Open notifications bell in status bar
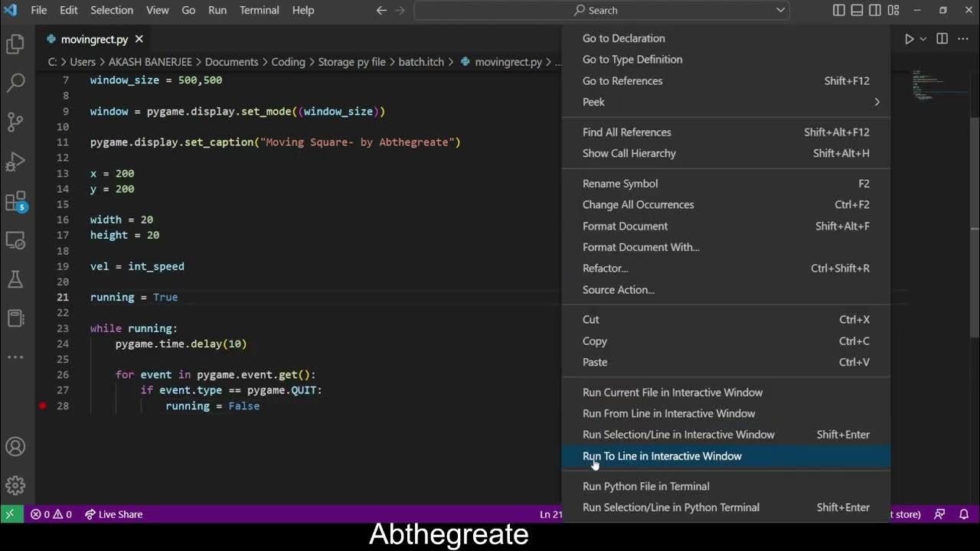Screen dimensions: 980x551 pyautogui.click(x=964, y=514)
